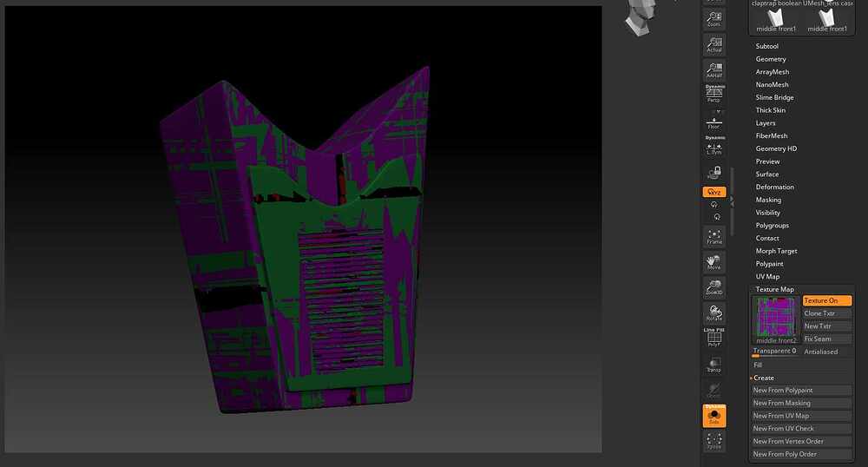Screen dimensions: 868x467
Task: Open the Polygroups menu section
Action: (773, 225)
